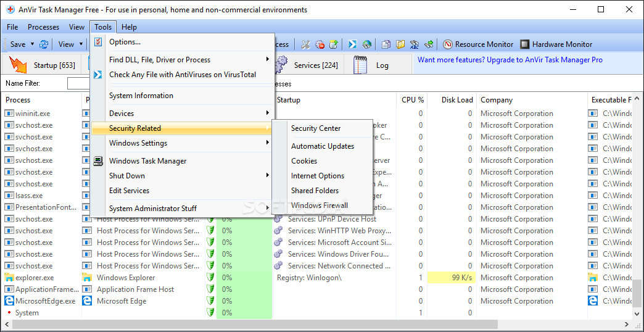Screen dimensions: 644x332
Task: Click the Log notepad icon
Action: click(x=360, y=65)
